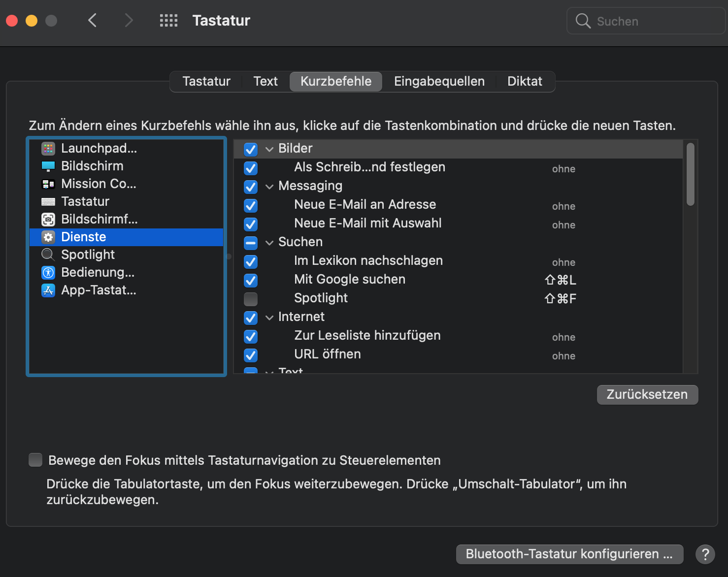Disable the Mit Google suchen checkbox
728x577 pixels.
[x=251, y=280]
